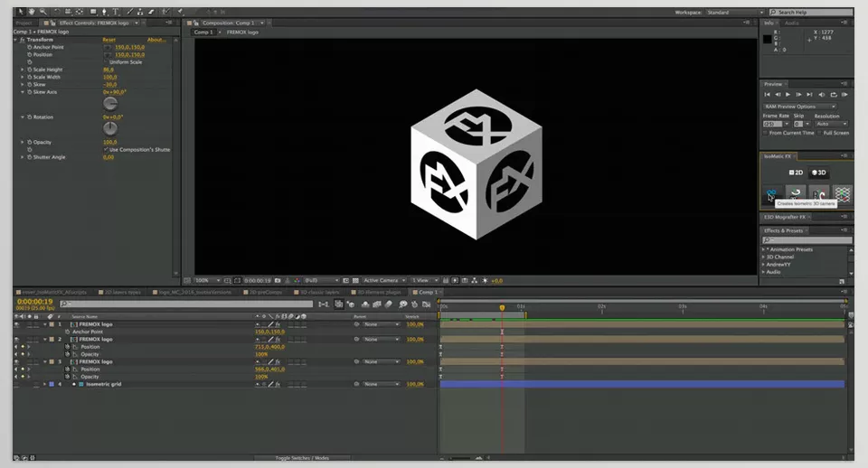Open viewer magnification 100% dropdown
The height and width of the screenshot is (468, 868).
point(208,280)
